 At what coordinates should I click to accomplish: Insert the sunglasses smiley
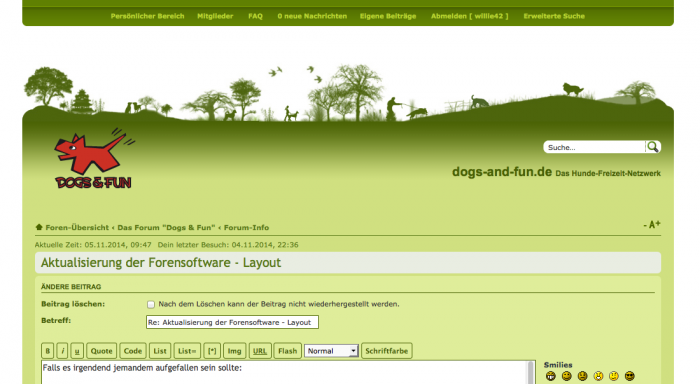coord(629,376)
